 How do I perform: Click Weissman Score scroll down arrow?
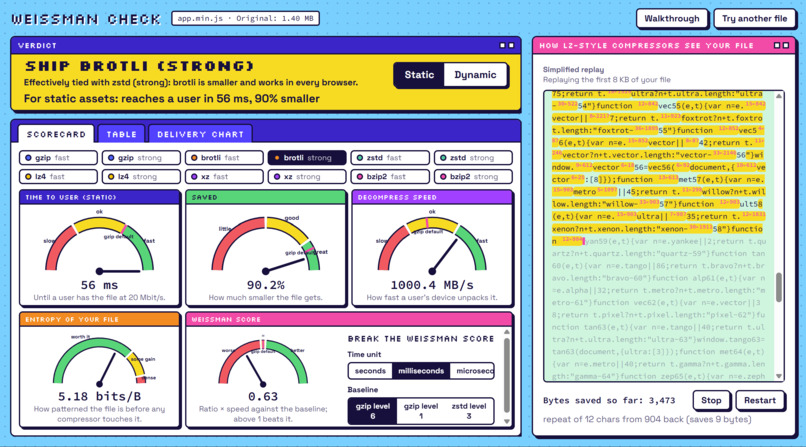tap(506, 421)
